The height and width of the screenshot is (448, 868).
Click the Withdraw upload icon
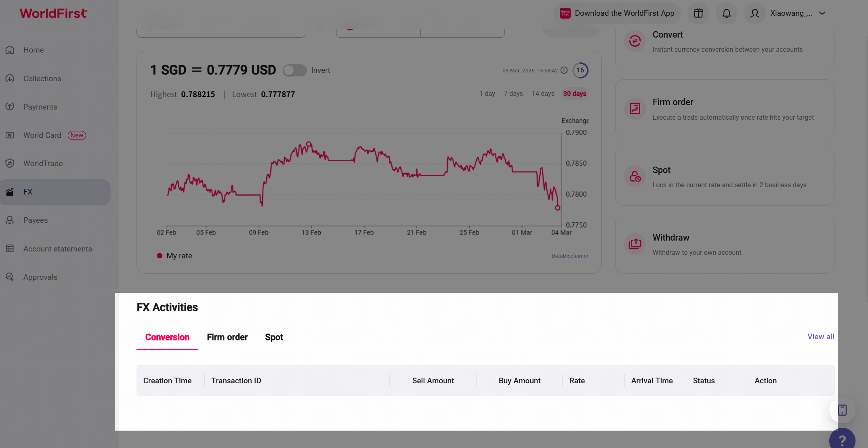coord(635,244)
